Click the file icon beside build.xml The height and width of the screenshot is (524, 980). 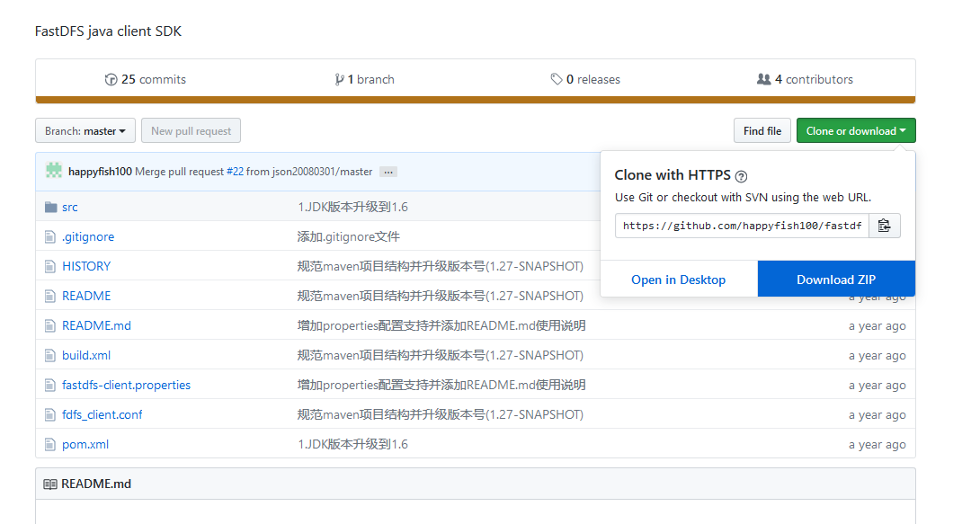(x=50, y=355)
